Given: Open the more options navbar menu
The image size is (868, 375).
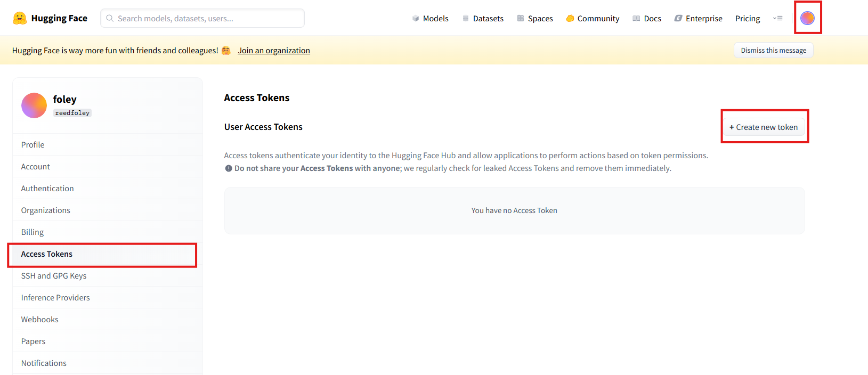Looking at the screenshot, I should coord(778,18).
